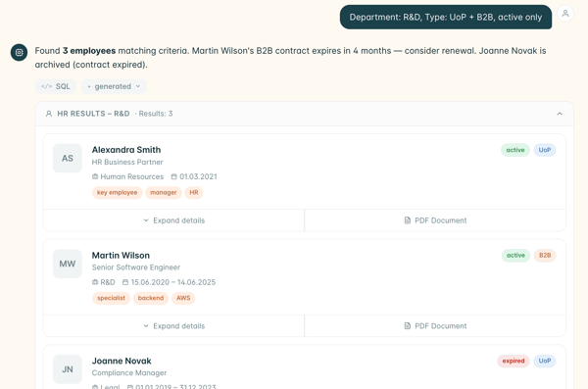Click the assistant bot avatar icon
The image size is (588, 389).
19,53
